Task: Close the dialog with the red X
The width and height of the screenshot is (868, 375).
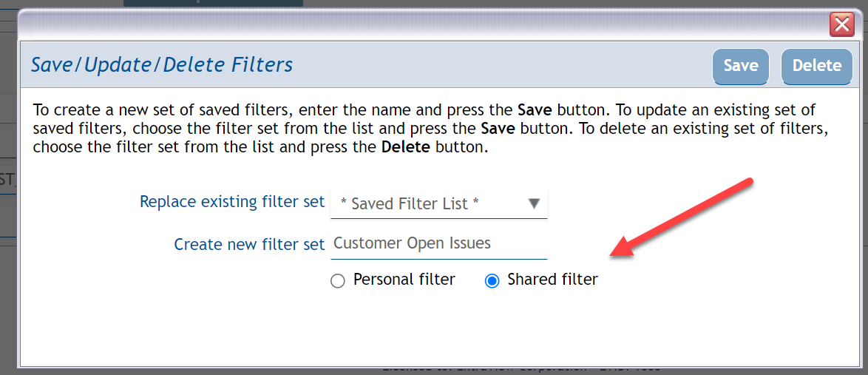Action: pos(842,25)
